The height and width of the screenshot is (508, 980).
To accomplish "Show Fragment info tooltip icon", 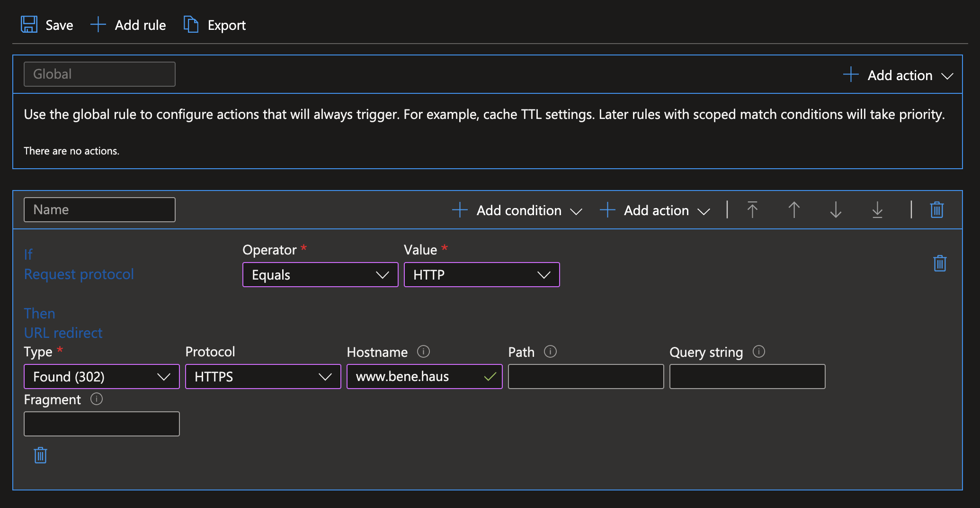I will click(x=97, y=399).
